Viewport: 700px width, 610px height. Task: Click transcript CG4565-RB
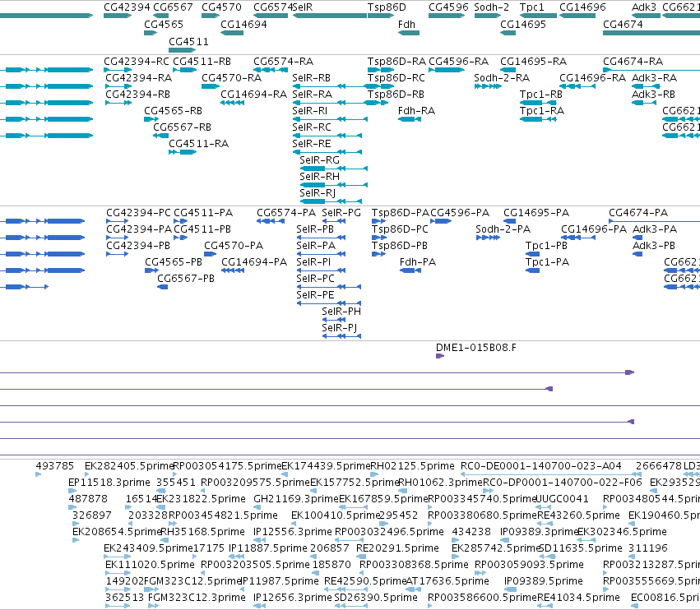[174, 111]
